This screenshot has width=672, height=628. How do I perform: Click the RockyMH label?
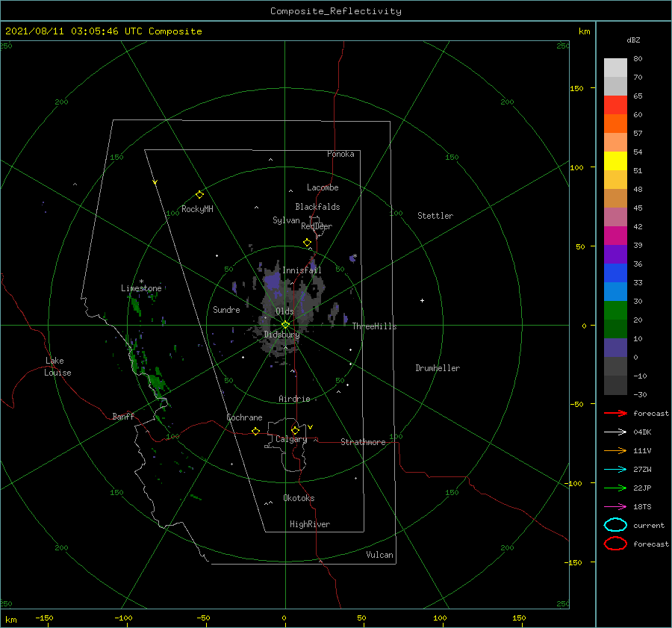(197, 209)
